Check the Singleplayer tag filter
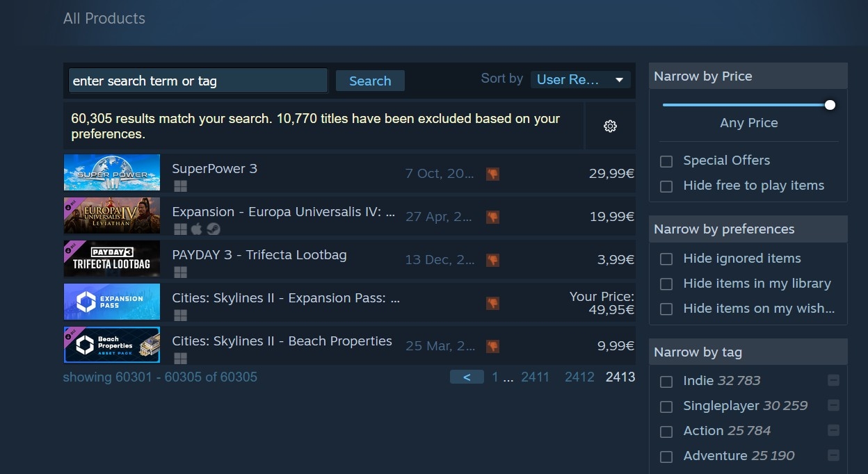The width and height of the screenshot is (868, 474). (x=666, y=407)
